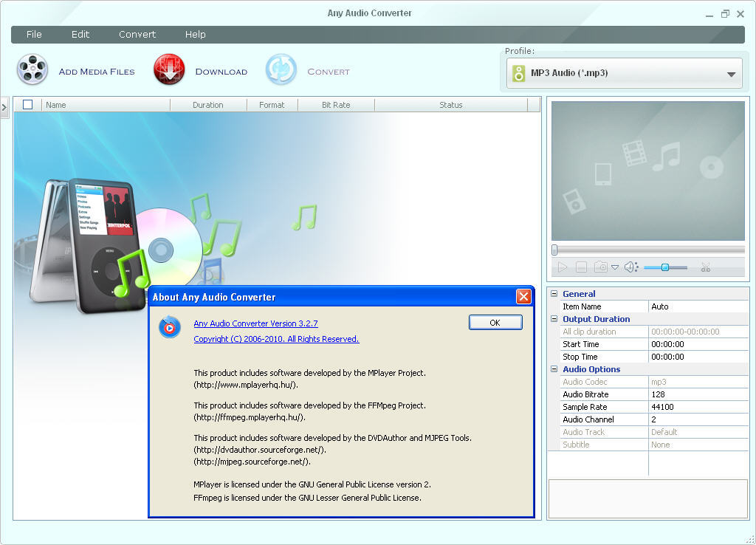Click the Item Name property label
This screenshot has width=756, height=545.
(582, 306)
